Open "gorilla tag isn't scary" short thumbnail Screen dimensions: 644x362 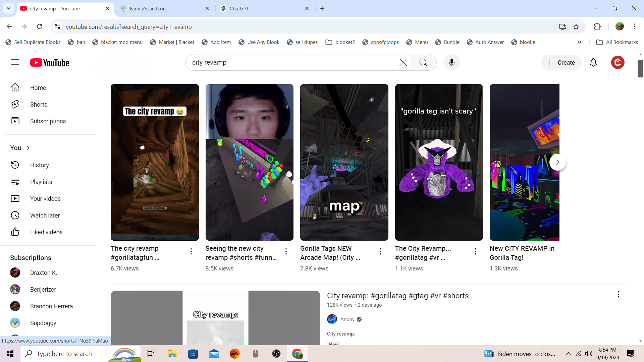tap(439, 162)
